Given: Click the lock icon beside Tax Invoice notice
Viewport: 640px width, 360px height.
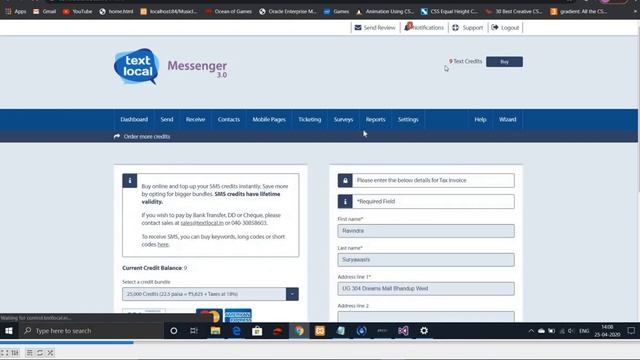Looking at the screenshot, I should tap(345, 180).
